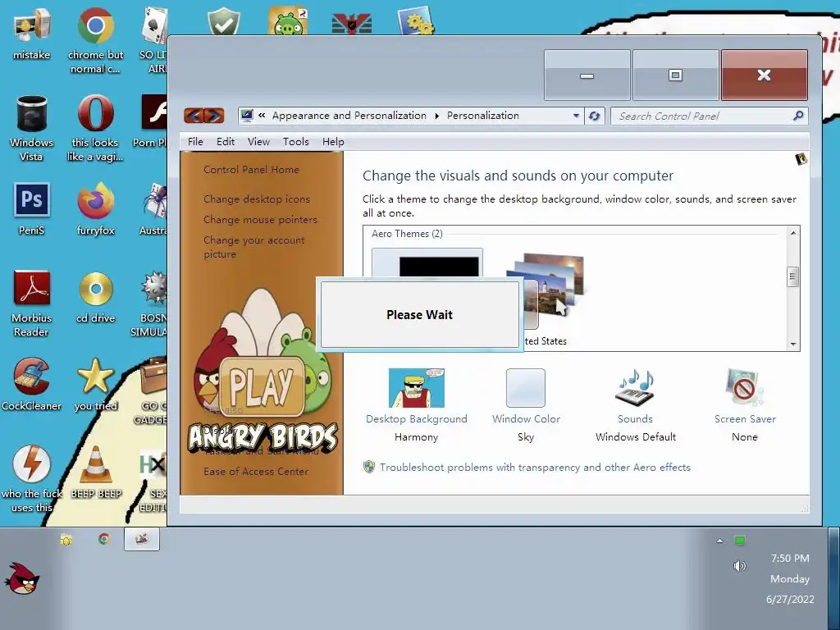Select the Windows Vista recycle bin icon
This screenshot has height=630, width=840.
pos(31,129)
